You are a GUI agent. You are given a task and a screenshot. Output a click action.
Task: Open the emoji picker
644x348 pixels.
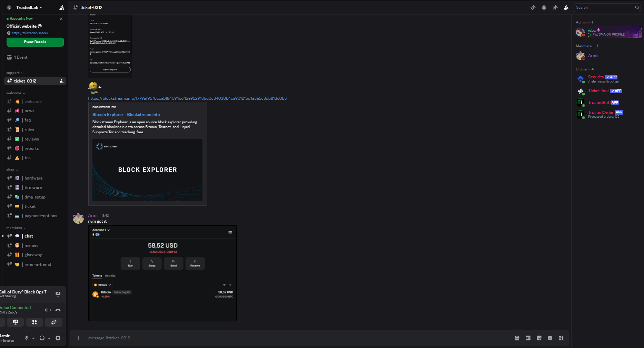coord(550,338)
